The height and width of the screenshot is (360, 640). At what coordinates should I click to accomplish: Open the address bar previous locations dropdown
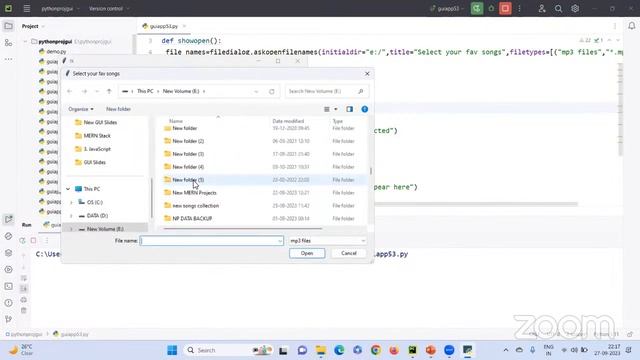pyautogui.click(x=256, y=91)
